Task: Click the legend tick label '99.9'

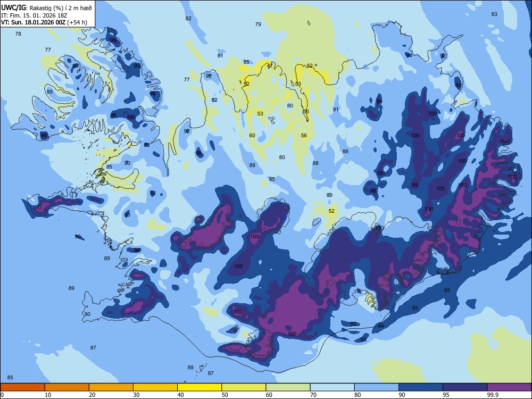Action: [493, 395]
